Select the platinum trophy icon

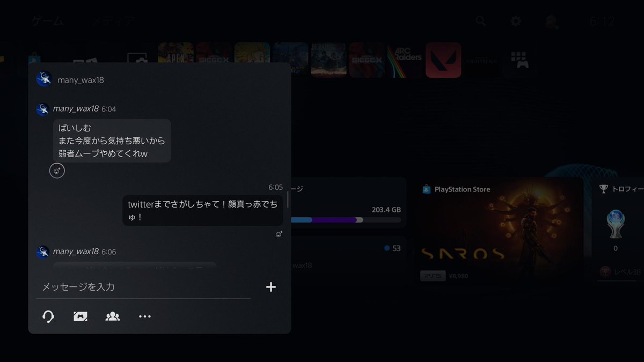pyautogui.click(x=615, y=224)
